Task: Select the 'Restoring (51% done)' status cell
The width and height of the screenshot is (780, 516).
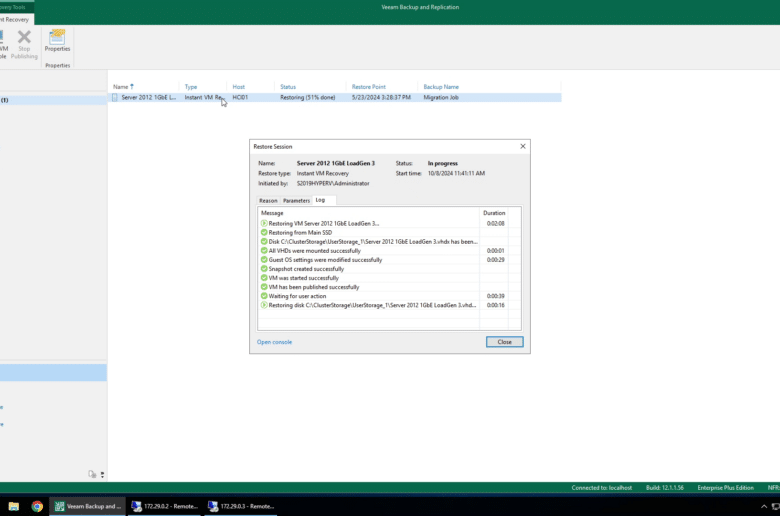Action: [x=307, y=98]
